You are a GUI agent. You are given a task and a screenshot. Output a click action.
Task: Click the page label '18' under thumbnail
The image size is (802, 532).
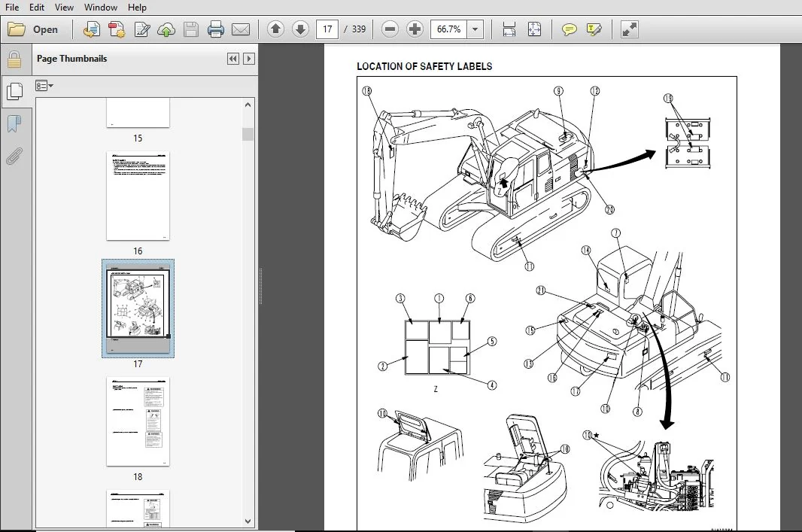pyautogui.click(x=138, y=477)
